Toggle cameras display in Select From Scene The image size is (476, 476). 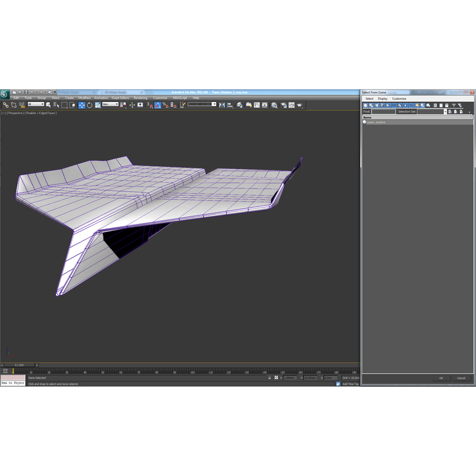pyautogui.click(x=382, y=105)
